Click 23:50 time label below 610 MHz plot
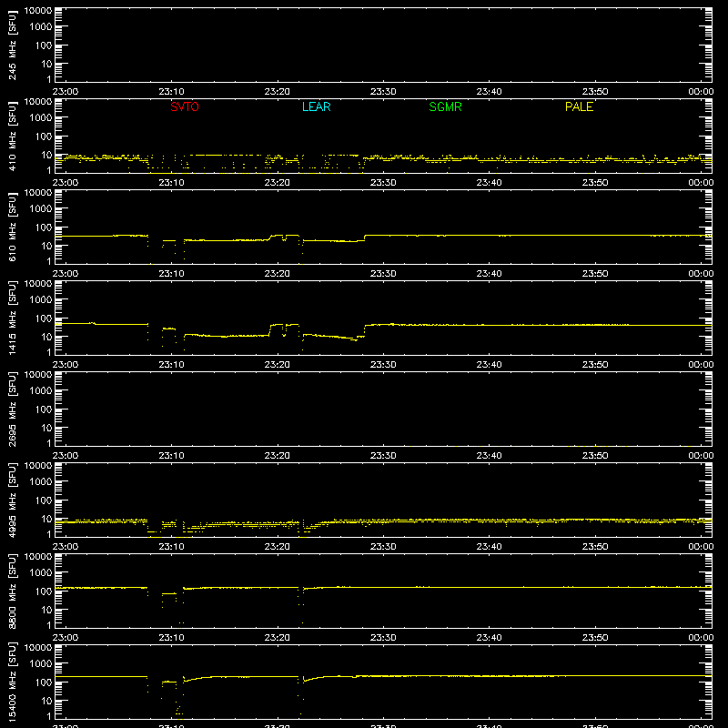728x728 pixels. coord(595,274)
